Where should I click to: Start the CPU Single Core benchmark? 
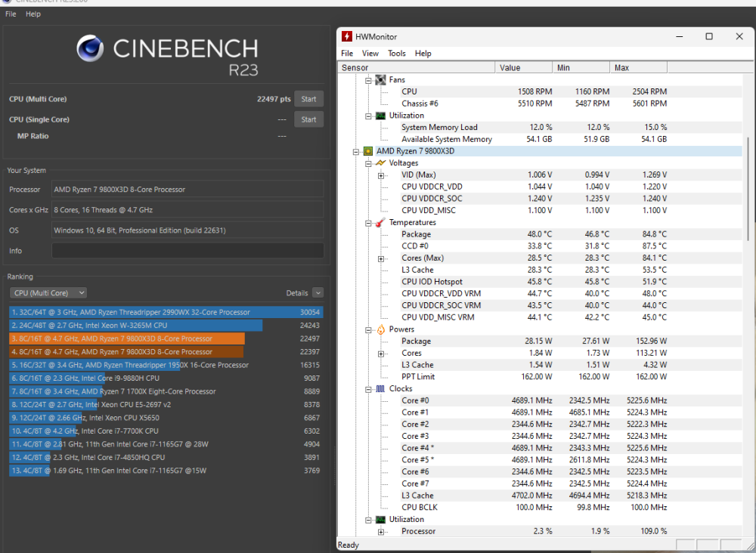[x=308, y=119]
